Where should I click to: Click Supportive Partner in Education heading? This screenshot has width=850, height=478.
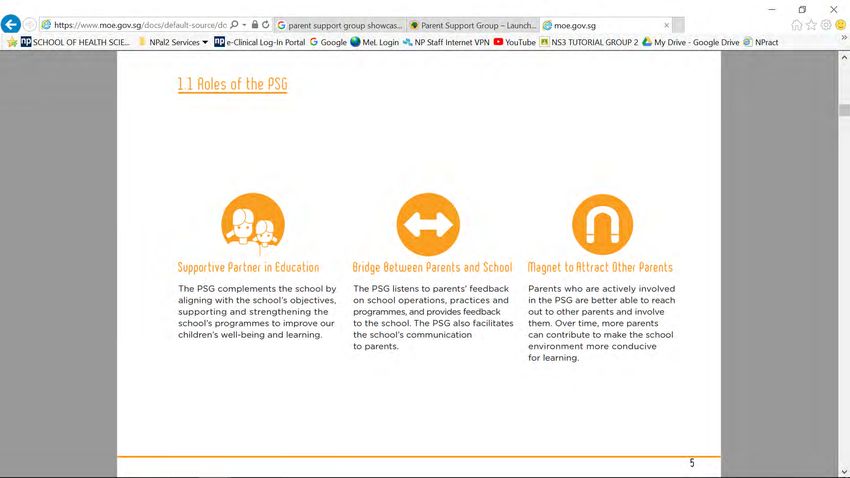[248, 267]
